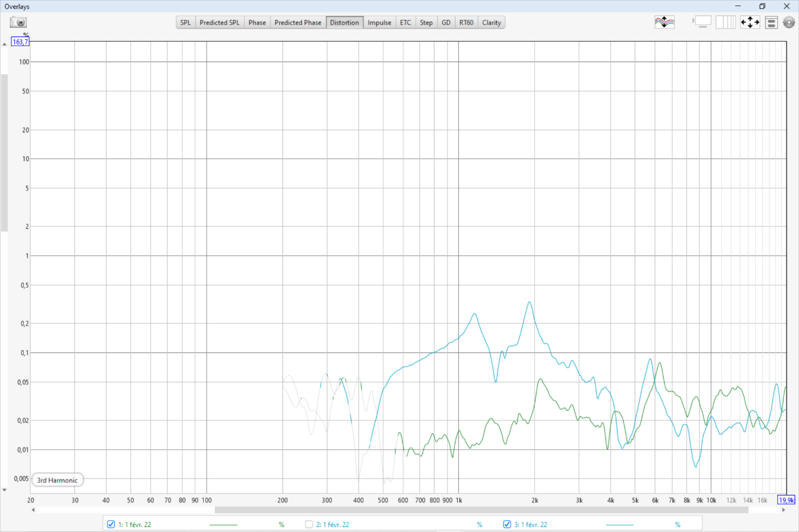Open the 3rd Harmonic selector
This screenshot has height=532, width=799.
[58, 480]
